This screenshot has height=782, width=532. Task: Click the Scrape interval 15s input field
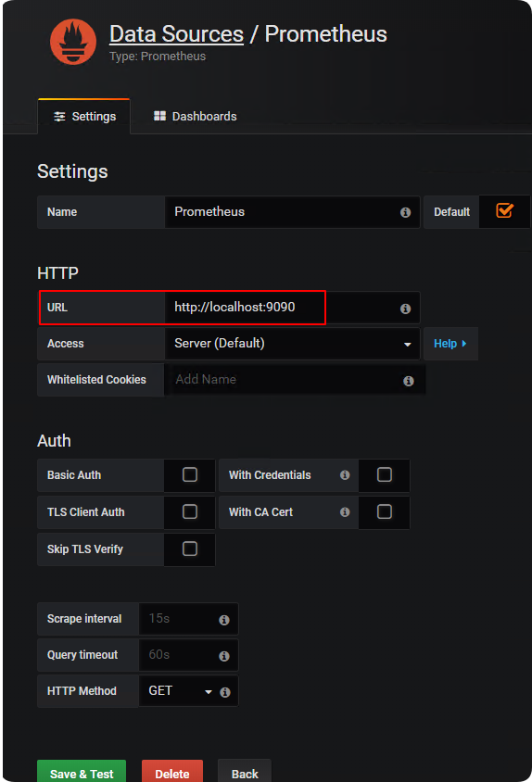click(188, 618)
